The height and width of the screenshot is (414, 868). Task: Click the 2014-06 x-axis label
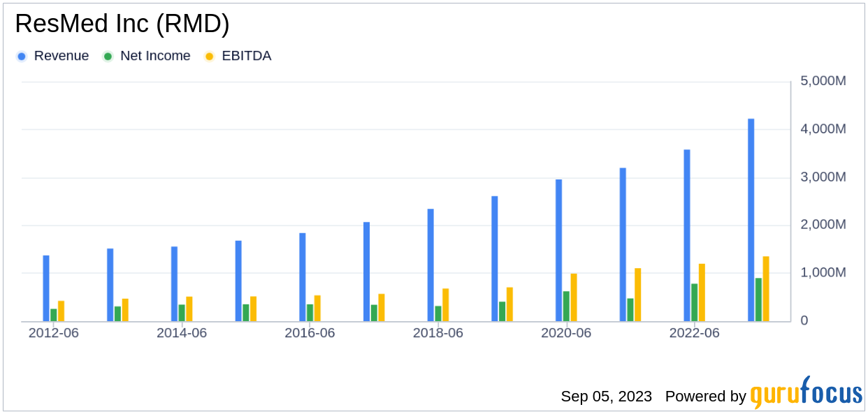point(182,334)
